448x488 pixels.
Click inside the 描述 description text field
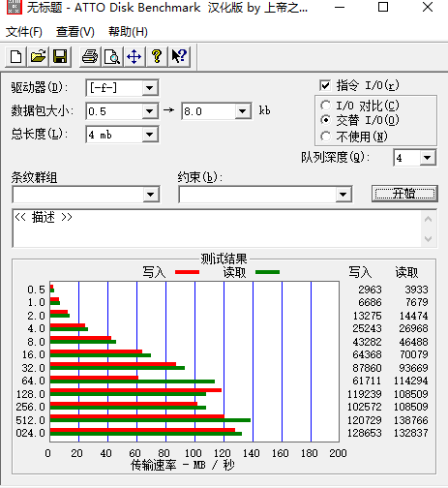tap(217, 229)
